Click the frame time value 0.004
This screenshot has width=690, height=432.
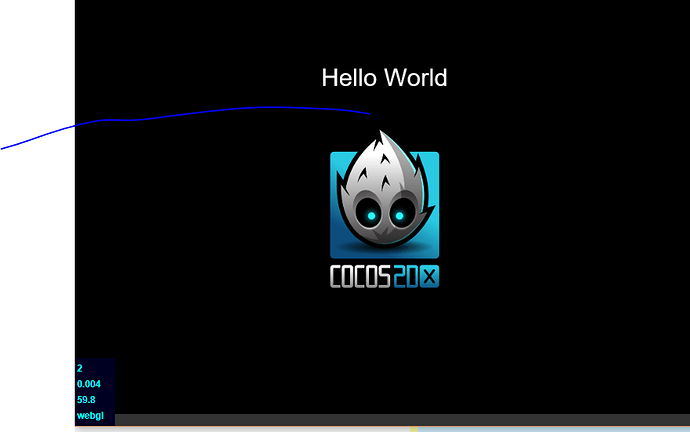point(89,384)
